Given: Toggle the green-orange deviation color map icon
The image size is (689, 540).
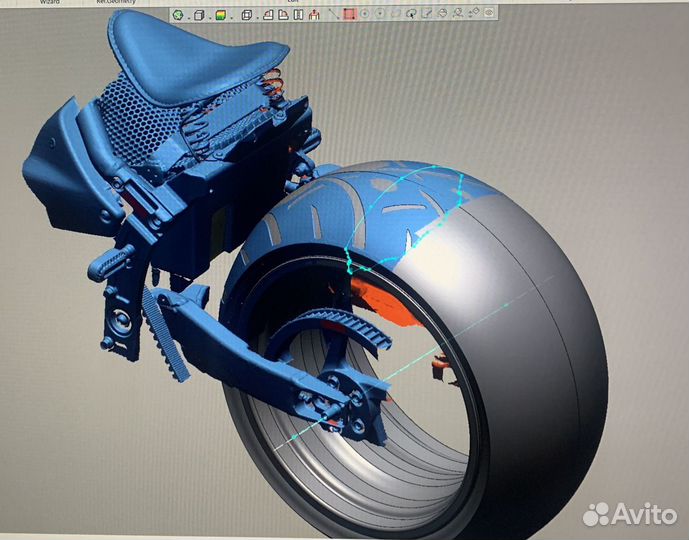Looking at the screenshot, I should pos(221,15).
